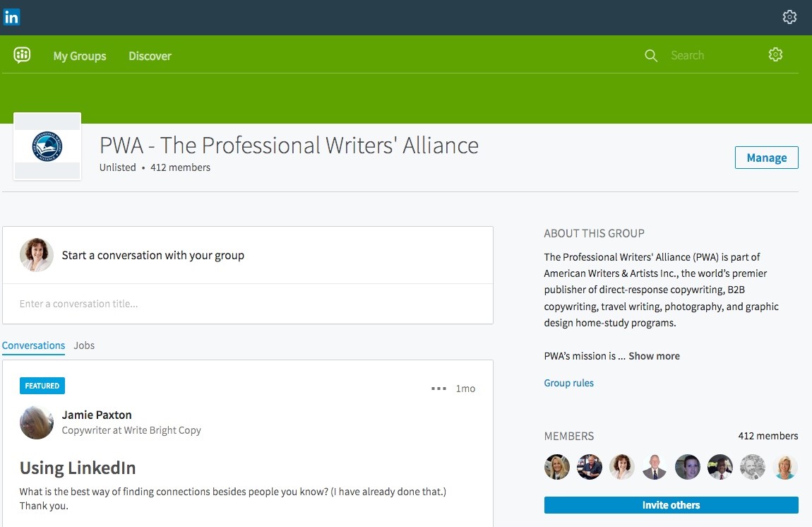This screenshot has height=527, width=812.
Task: Open the first member avatar thumbnail
Action: tap(556, 467)
